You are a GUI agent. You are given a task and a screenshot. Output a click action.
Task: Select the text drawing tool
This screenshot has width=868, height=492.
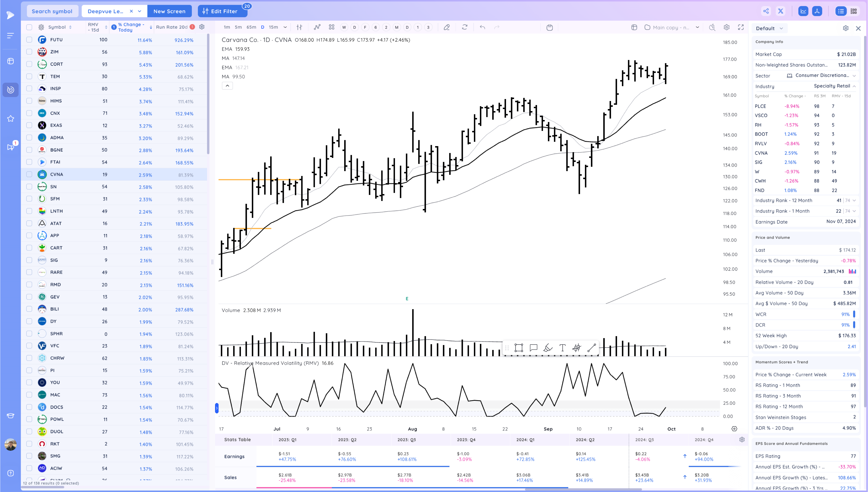pyautogui.click(x=562, y=348)
